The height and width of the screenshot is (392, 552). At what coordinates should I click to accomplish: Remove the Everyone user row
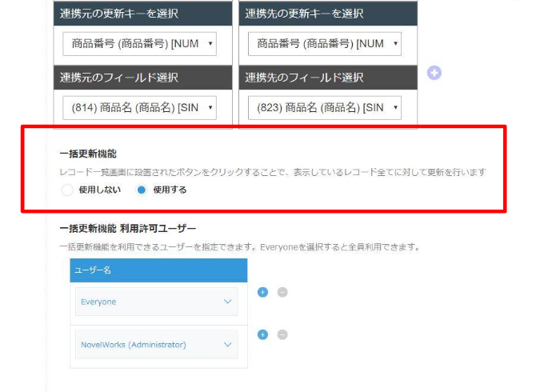(x=282, y=292)
